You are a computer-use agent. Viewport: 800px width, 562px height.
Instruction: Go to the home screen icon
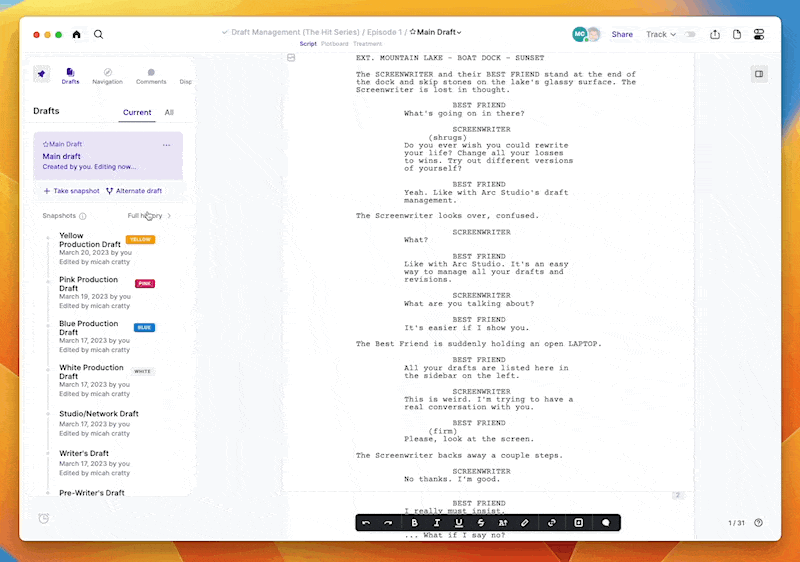tap(77, 34)
